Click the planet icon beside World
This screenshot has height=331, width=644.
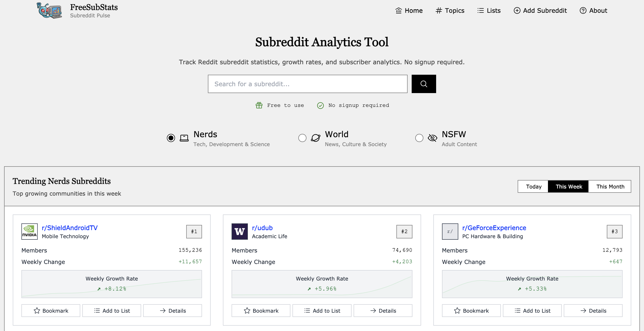point(315,138)
